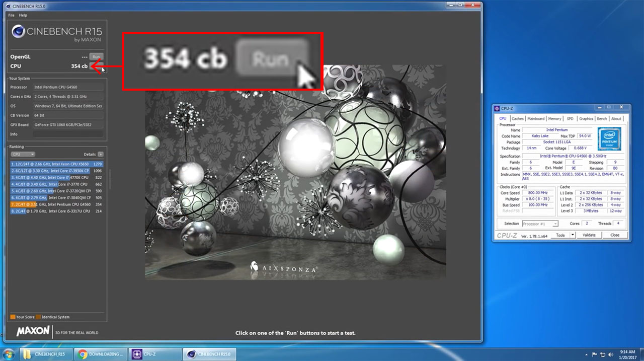Switch to the SPD tab in CPU-Z

(570, 119)
